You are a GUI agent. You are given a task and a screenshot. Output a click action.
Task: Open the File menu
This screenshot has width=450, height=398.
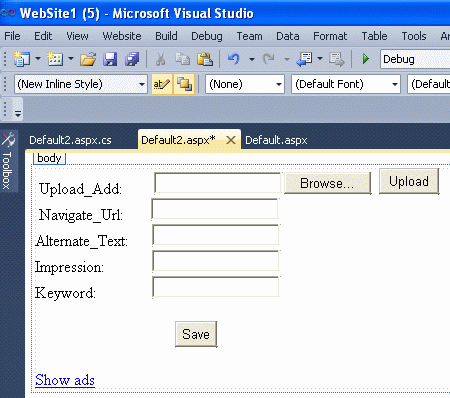coord(12,36)
